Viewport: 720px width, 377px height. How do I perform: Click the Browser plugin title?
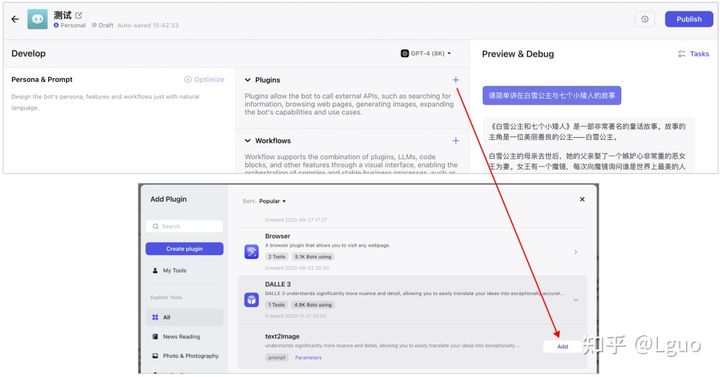click(277, 236)
